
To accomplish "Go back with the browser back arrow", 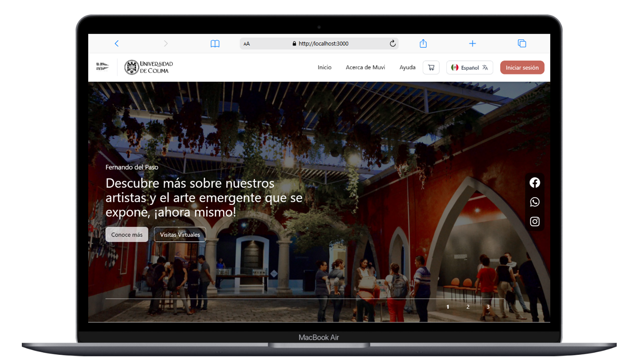I will 117,44.
